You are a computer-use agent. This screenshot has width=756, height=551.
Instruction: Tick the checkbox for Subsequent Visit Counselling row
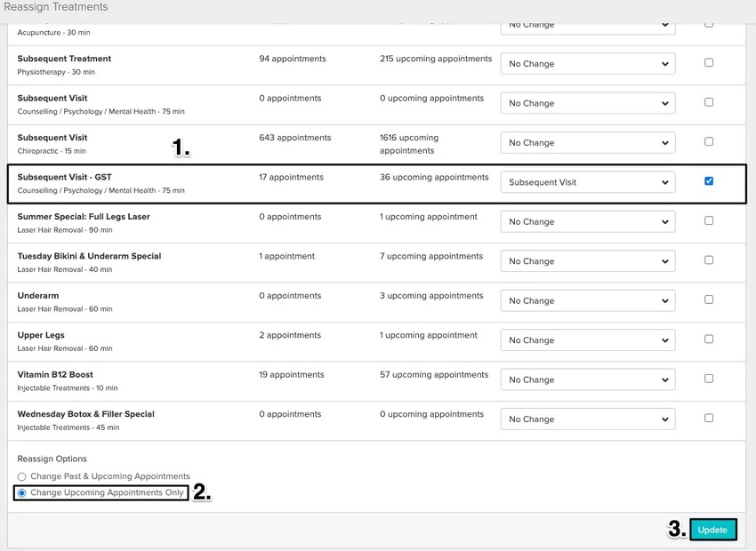709,102
